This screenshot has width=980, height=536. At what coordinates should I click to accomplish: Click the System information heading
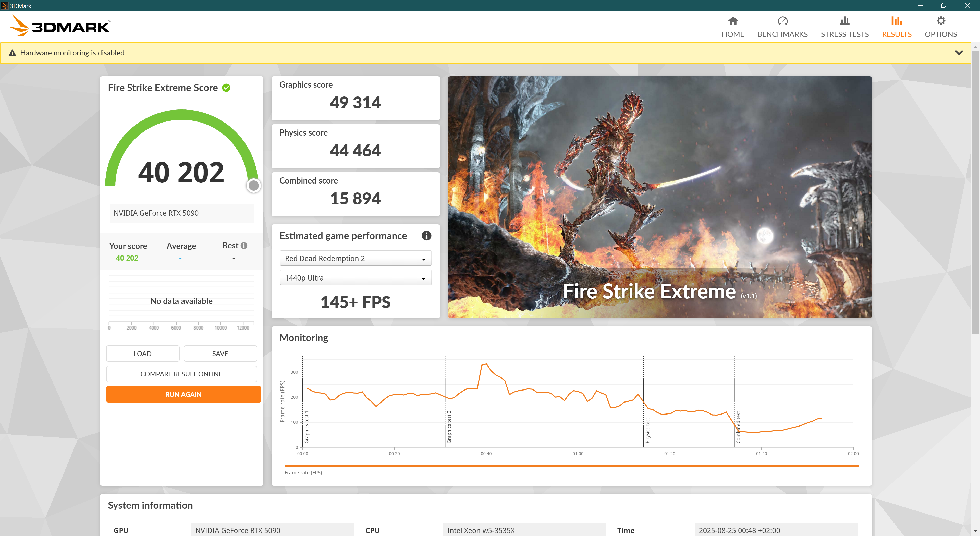(150, 505)
